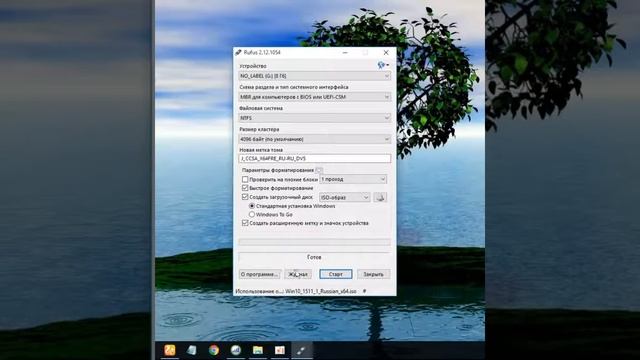The width and height of the screenshot is (640, 360).
Task: Open Chrome from the taskbar
Action: tap(214, 350)
